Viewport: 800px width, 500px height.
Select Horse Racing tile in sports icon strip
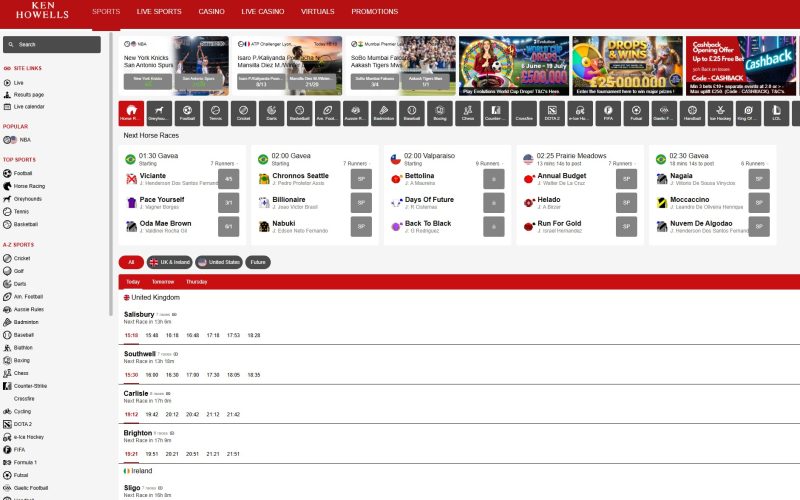click(x=131, y=113)
